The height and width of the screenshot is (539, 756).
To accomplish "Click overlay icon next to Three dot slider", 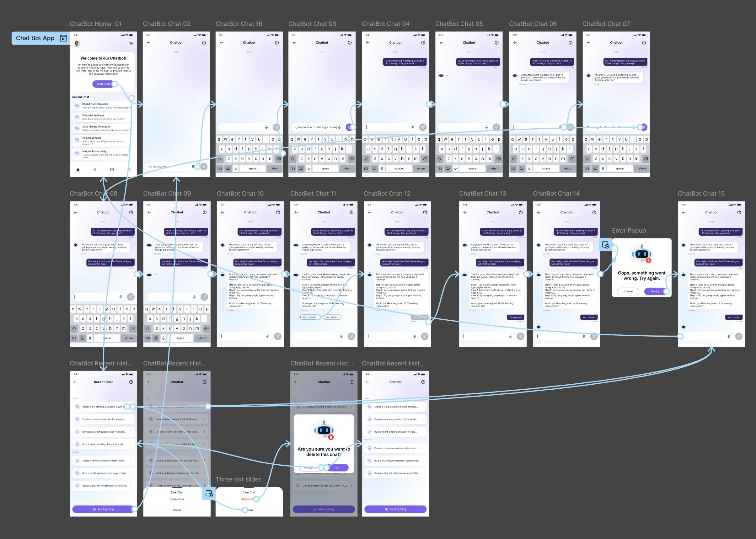I will [x=209, y=494].
